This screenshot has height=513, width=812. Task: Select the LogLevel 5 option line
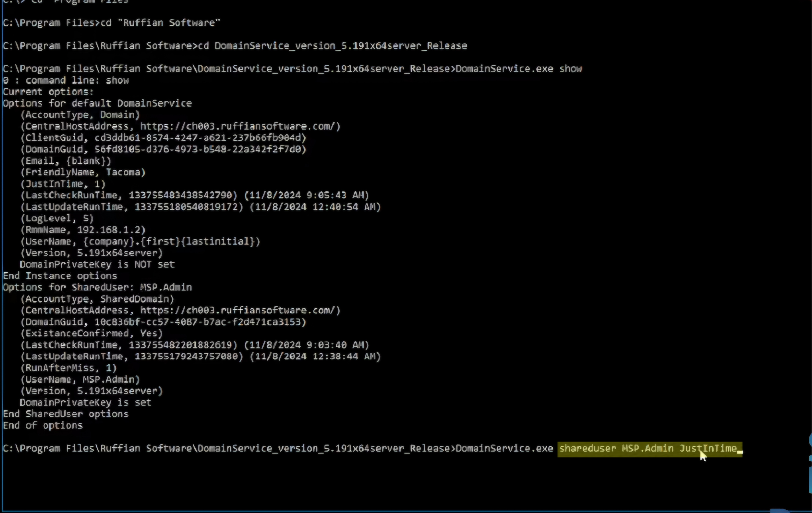[57, 218]
